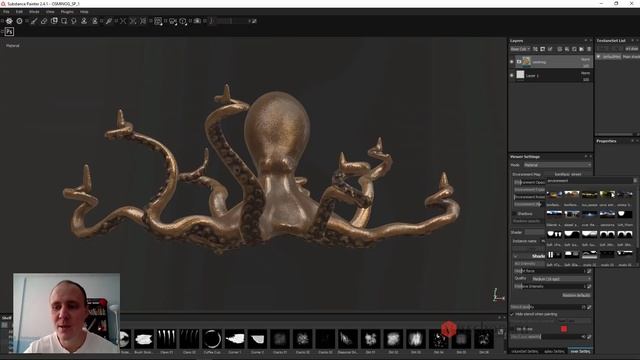
Task: Toggle visibility of the top bronze layer
Action: coord(512,62)
